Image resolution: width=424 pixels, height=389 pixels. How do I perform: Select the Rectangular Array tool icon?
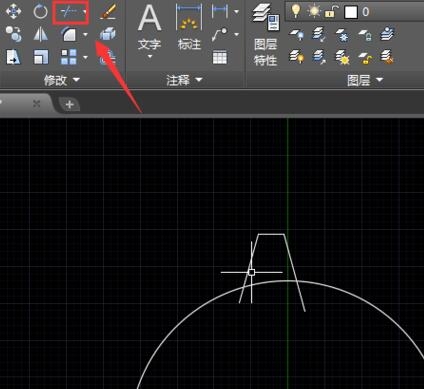coord(69,57)
